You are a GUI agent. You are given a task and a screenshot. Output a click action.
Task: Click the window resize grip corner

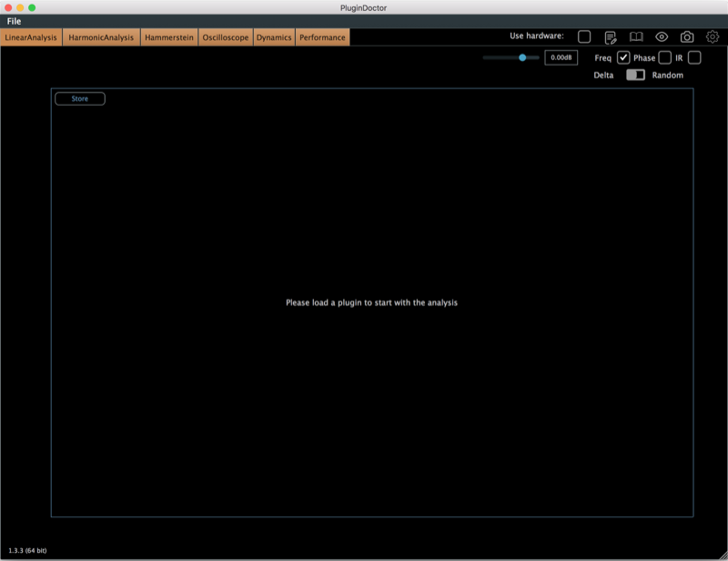[723, 556]
